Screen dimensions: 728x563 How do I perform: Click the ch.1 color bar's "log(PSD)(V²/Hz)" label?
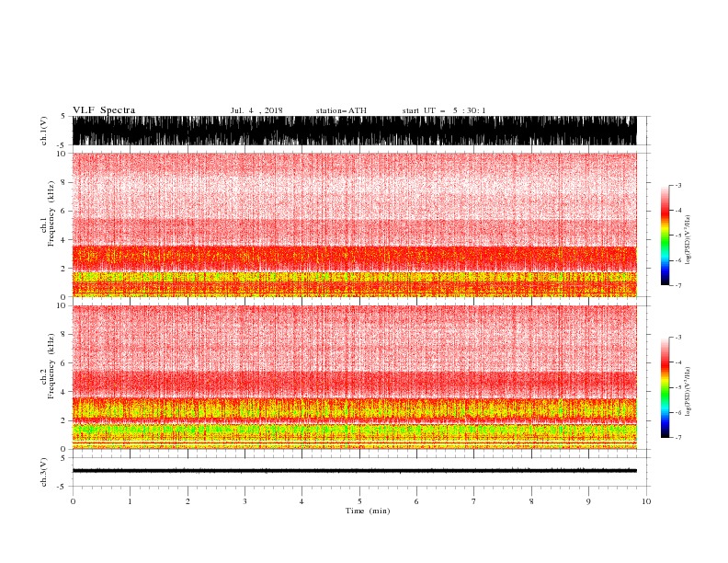pyautogui.click(x=688, y=240)
